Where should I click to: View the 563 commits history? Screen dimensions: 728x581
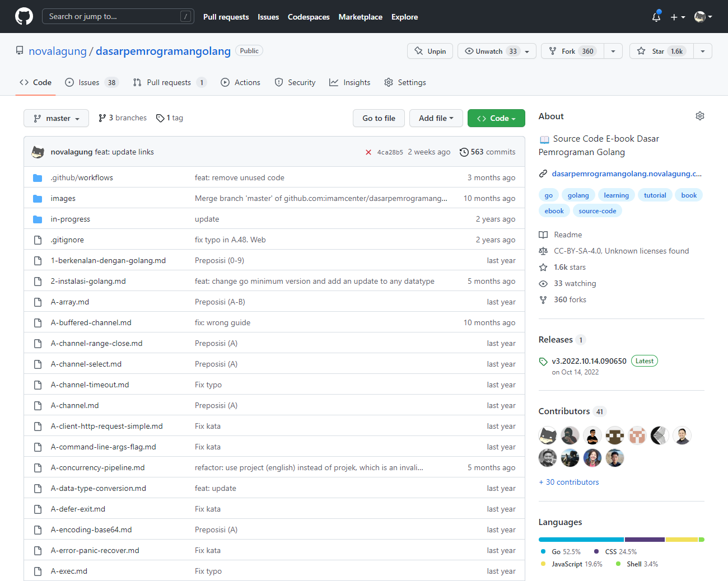click(487, 152)
